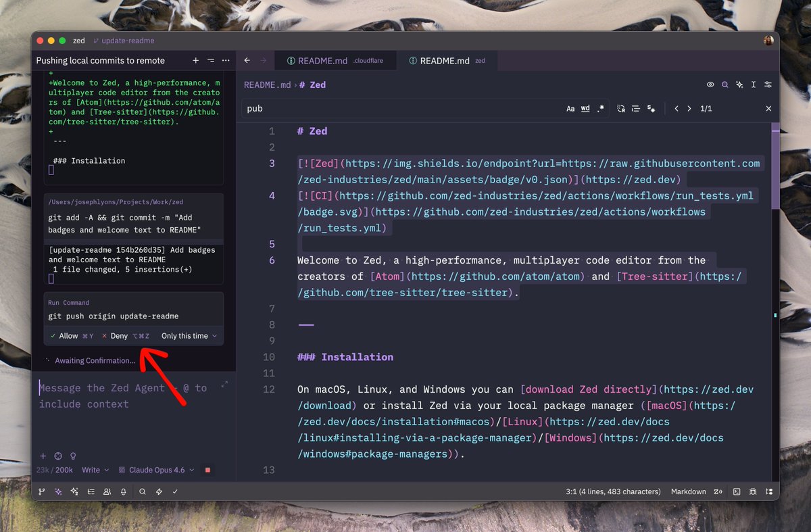The width and height of the screenshot is (811, 532).
Task: Click the git branch icon in status bar
Action: (42, 491)
